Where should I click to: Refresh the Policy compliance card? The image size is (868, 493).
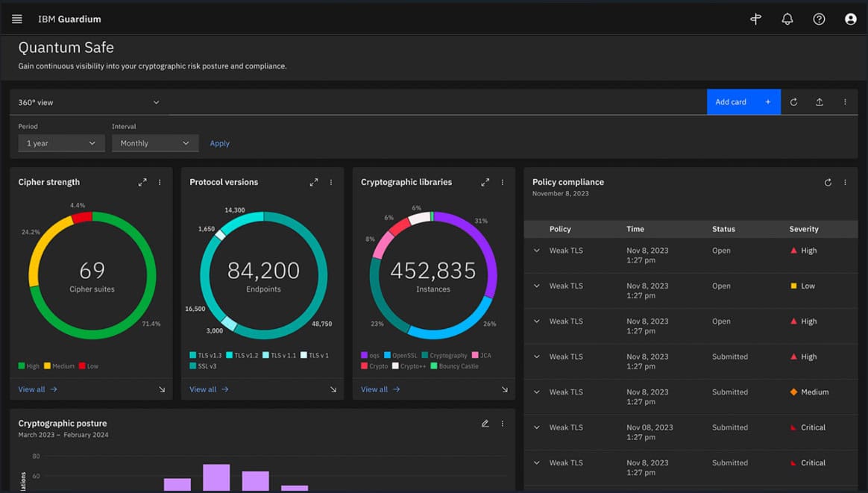click(827, 181)
